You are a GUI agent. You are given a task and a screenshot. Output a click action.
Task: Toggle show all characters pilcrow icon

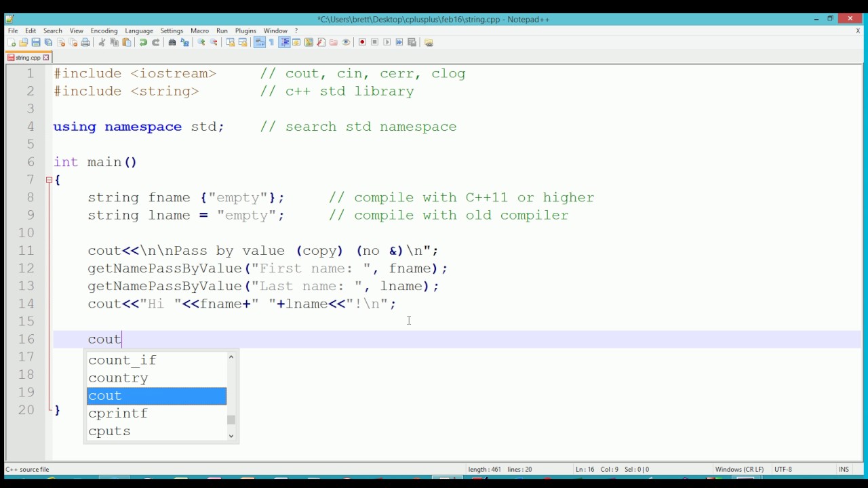coord(271,42)
